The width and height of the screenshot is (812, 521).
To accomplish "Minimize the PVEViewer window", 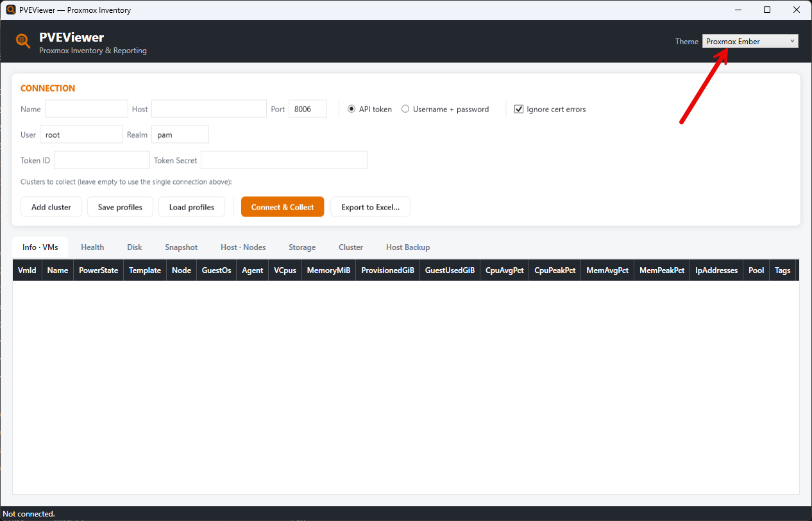I will point(738,10).
